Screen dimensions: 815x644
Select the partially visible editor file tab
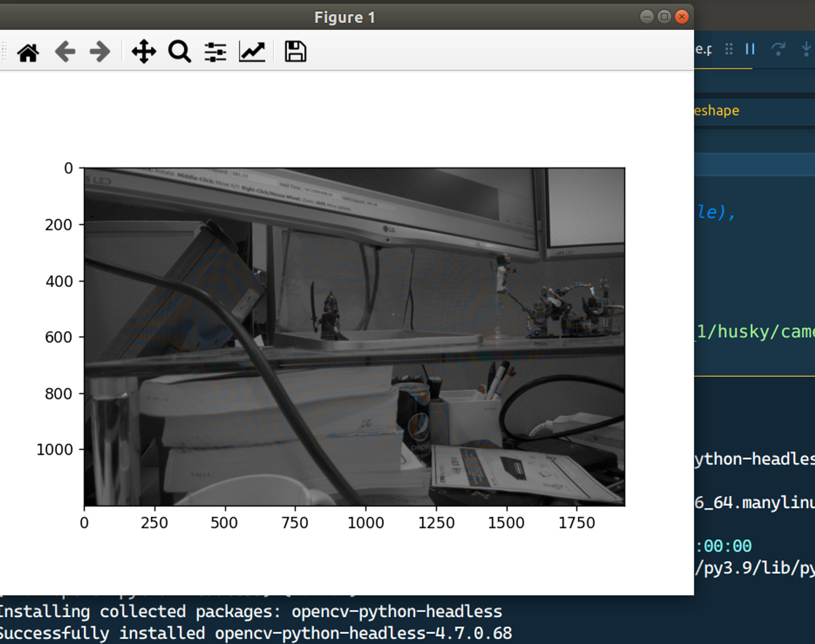[703, 49]
